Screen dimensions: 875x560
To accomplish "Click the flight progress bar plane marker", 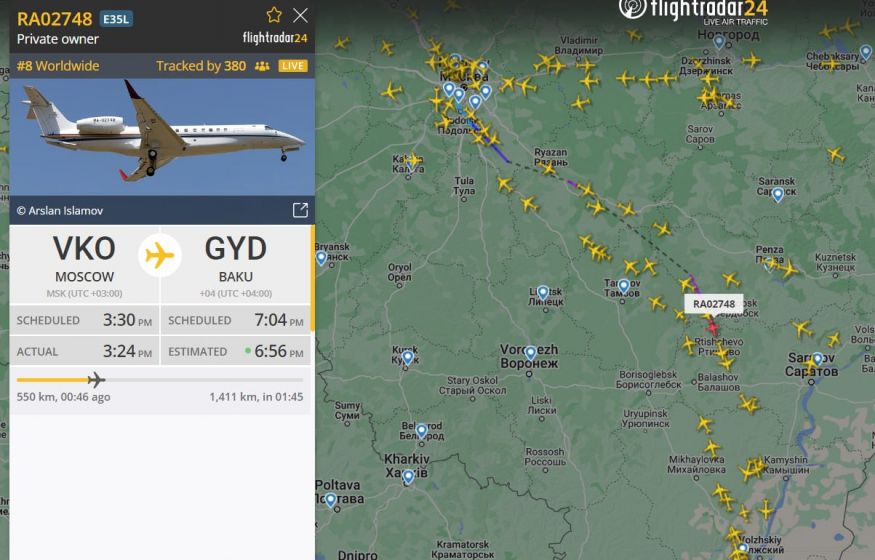I will (97, 380).
